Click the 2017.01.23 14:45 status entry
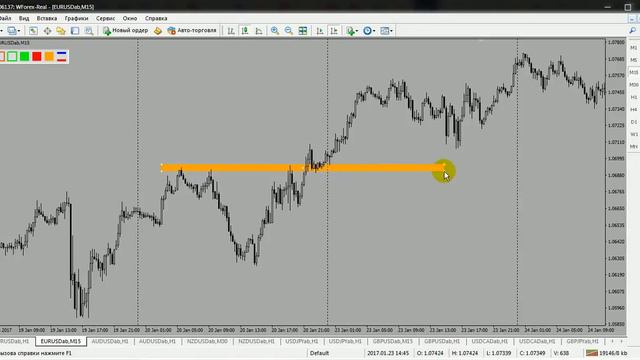Image resolution: width=640 pixels, height=360 pixels. (x=388, y=353)
